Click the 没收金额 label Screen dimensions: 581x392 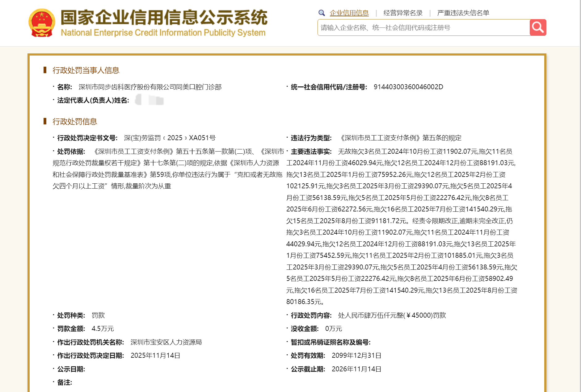305,329
